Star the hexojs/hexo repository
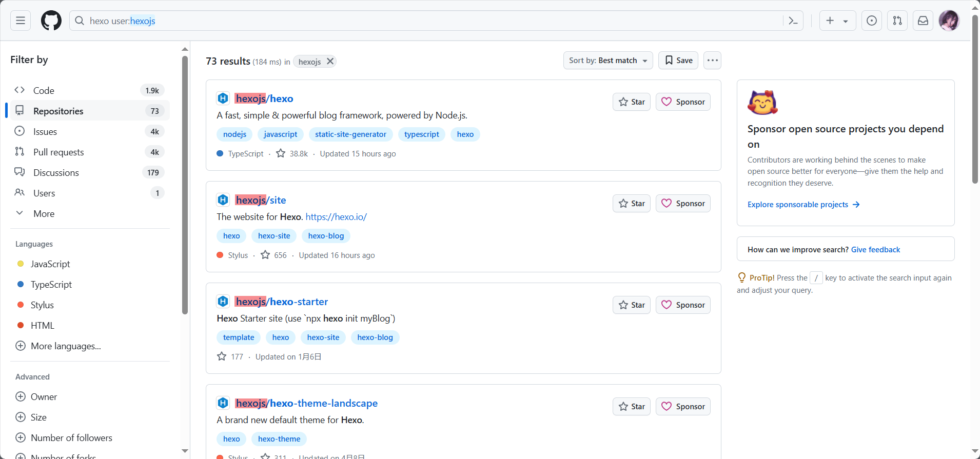This screenshot has width=980, height=459. [631, 102]
